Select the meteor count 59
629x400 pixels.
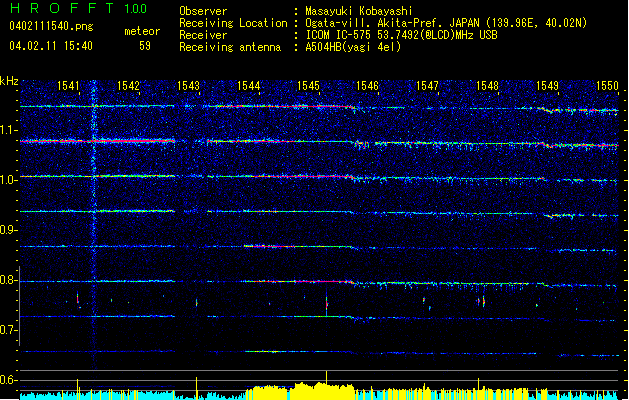pos(145,46)
